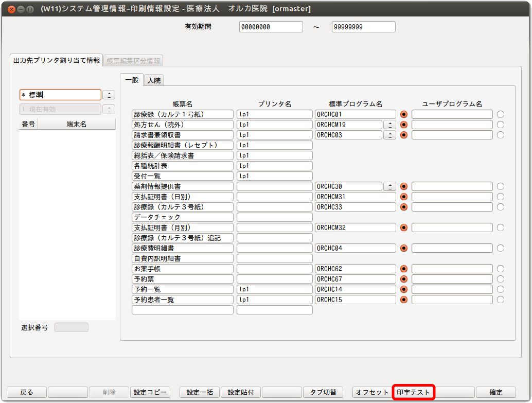
Task: Select user program radio for 請求書兼領収書
Action: (x=501, y=135)
